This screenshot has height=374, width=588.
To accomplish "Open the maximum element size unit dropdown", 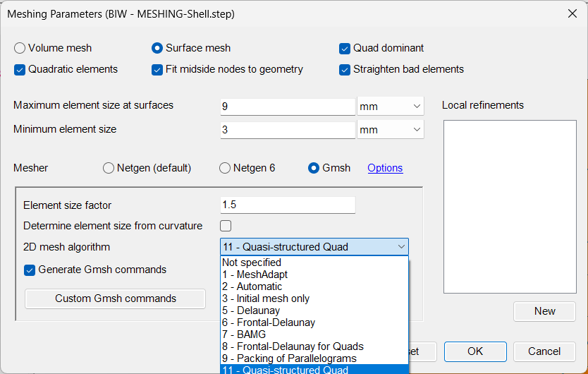I will [x=390, y=107].
